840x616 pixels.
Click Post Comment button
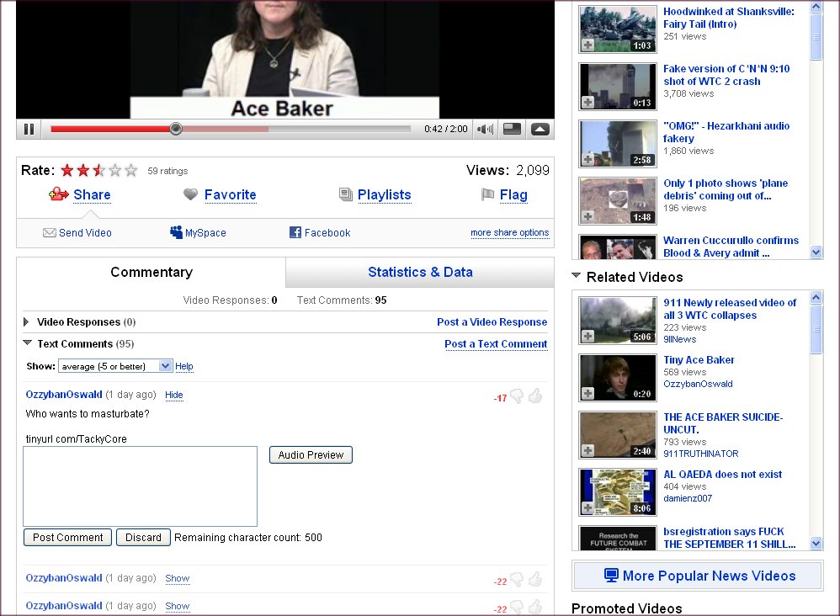tap(67, 537)
